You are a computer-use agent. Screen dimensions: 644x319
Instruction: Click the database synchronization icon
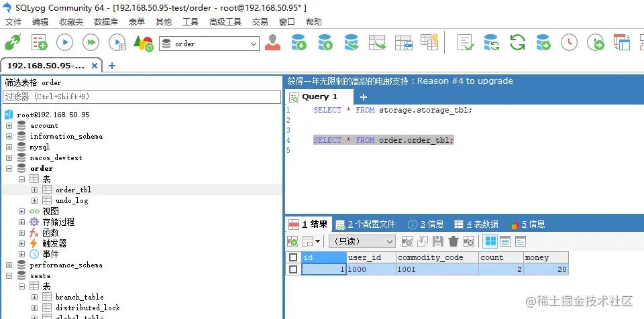(492, 42)
